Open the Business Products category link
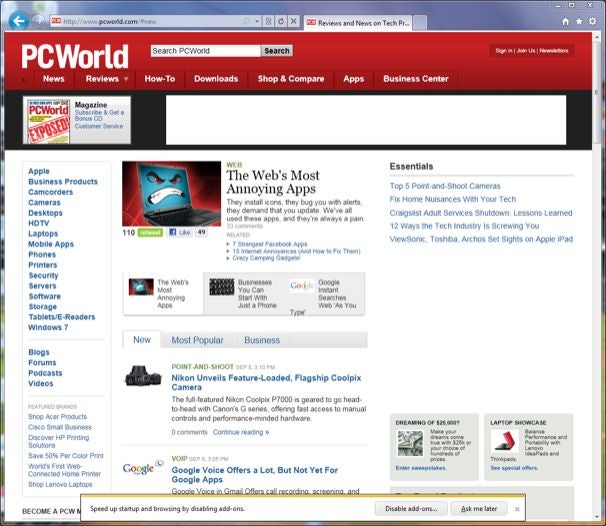 click(63, 182)
